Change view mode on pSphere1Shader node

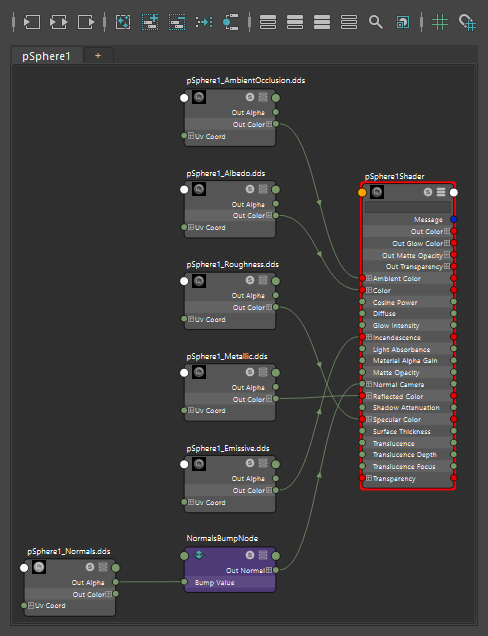(x=441, y=192)
